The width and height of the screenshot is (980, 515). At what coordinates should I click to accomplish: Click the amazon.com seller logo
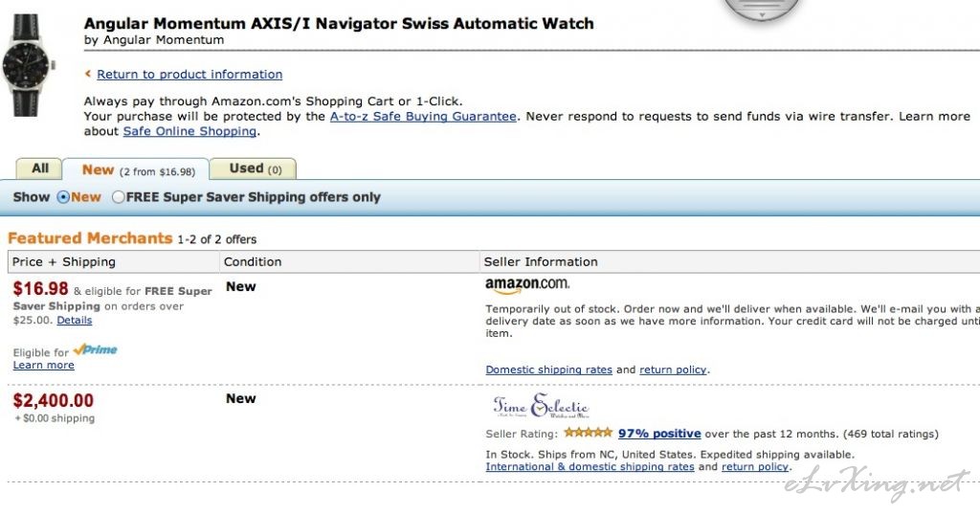(527, 285)
